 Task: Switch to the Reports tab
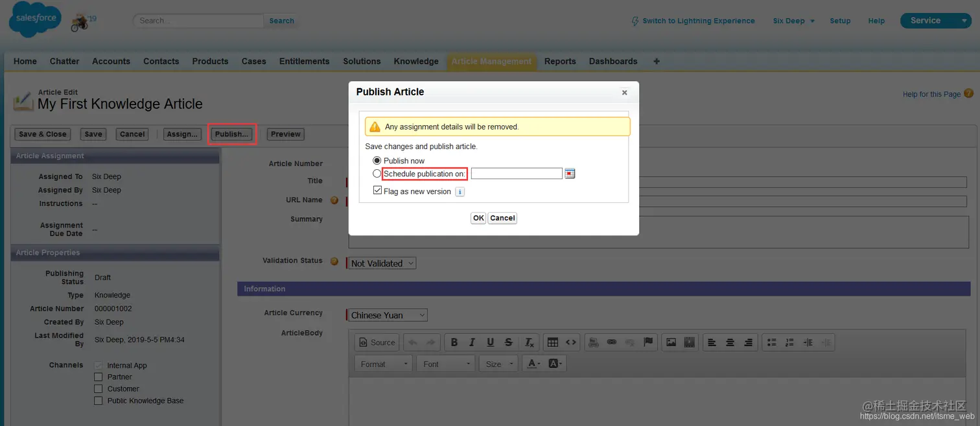(560, 61)
